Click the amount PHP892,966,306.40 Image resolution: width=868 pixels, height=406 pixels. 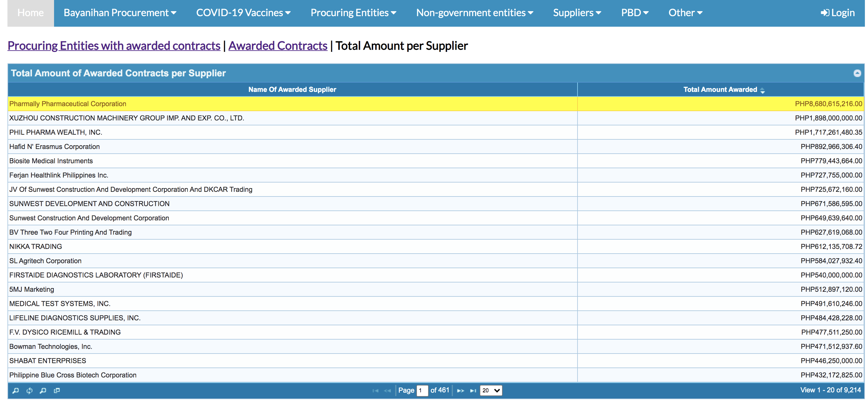coord(831,147)
